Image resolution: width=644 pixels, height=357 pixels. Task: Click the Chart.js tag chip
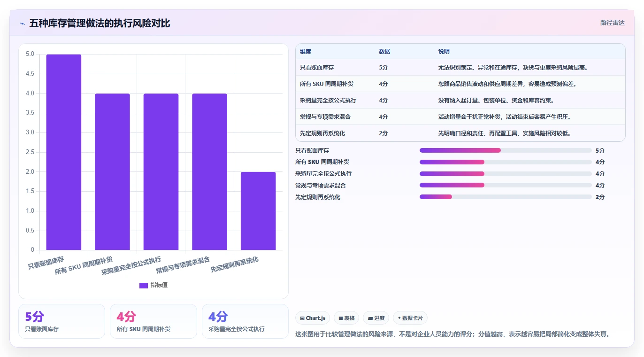pos(313,318)
